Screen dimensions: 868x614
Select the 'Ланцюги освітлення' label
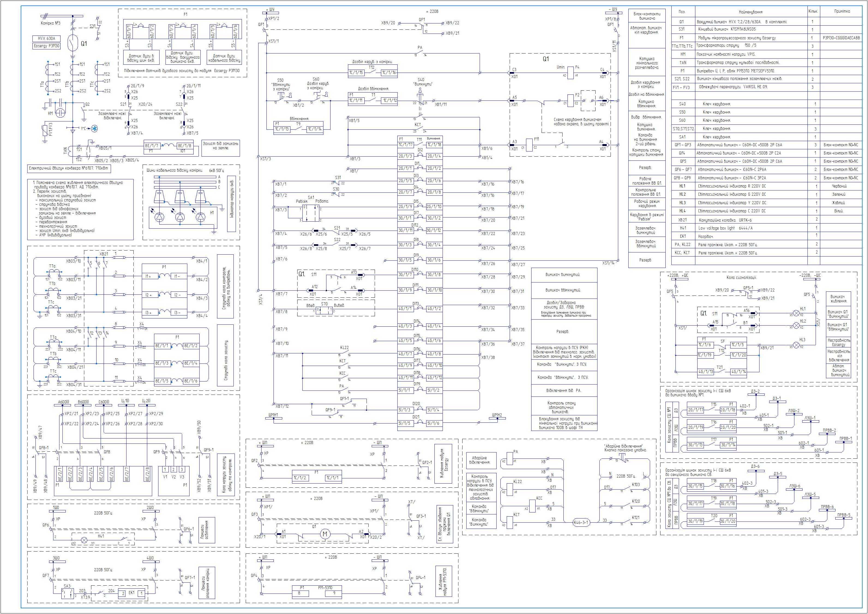[207, 530]
